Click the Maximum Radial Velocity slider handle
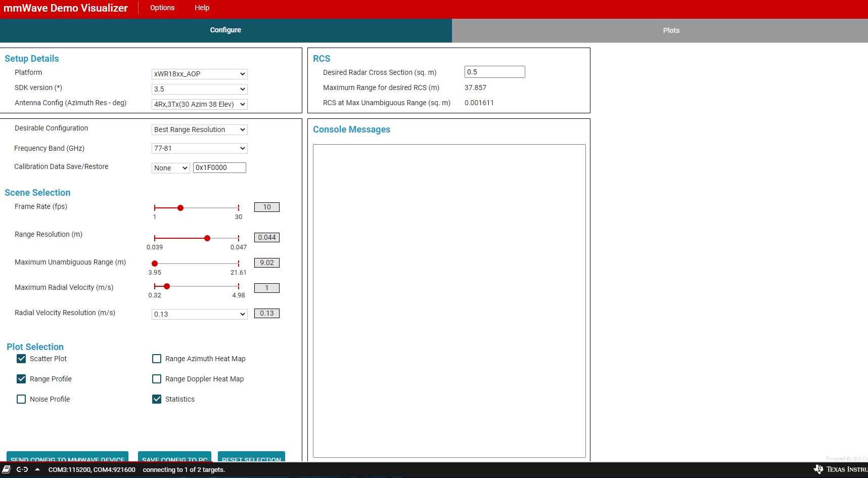The height and width of the screenshot is (478, 868). (167, 286)
